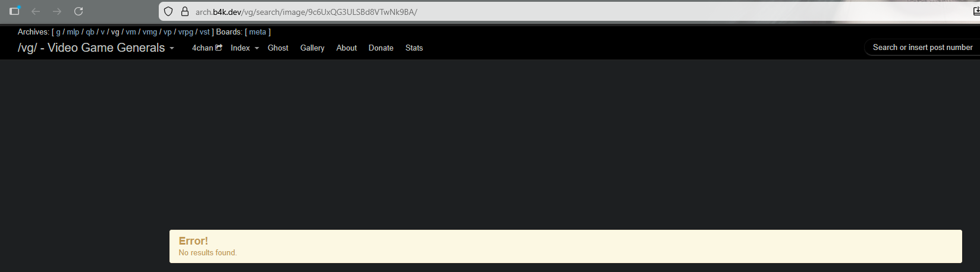
Task: Reload the page with the refresh icon
Action: pos(78,11)
